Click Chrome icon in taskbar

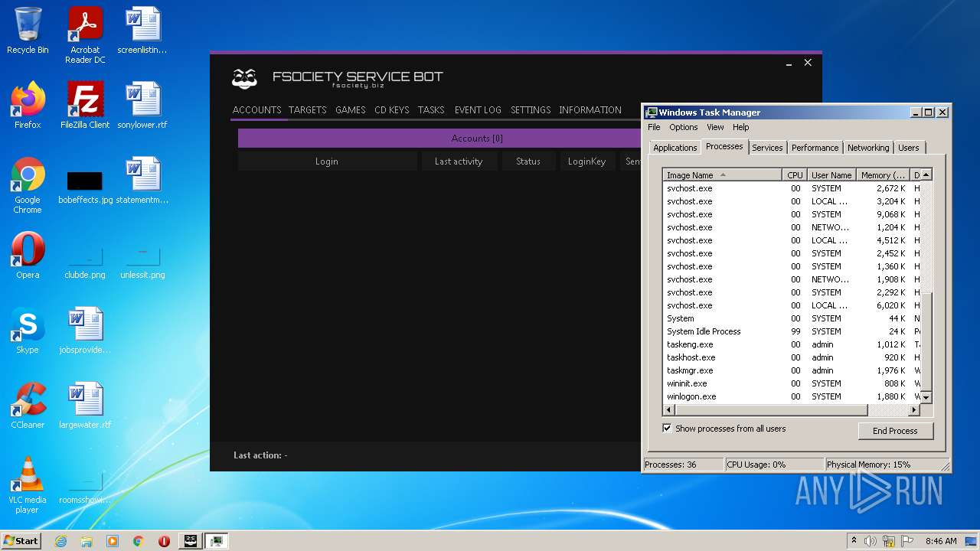(138, 541)
